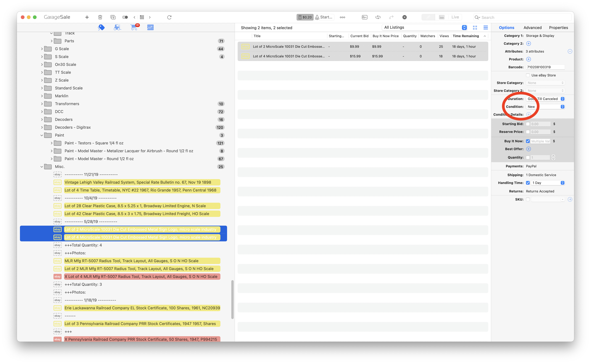The height and width of the screenshot is (364, 591).
Task: Switch to list view icon
Action: tap(486, 28)
